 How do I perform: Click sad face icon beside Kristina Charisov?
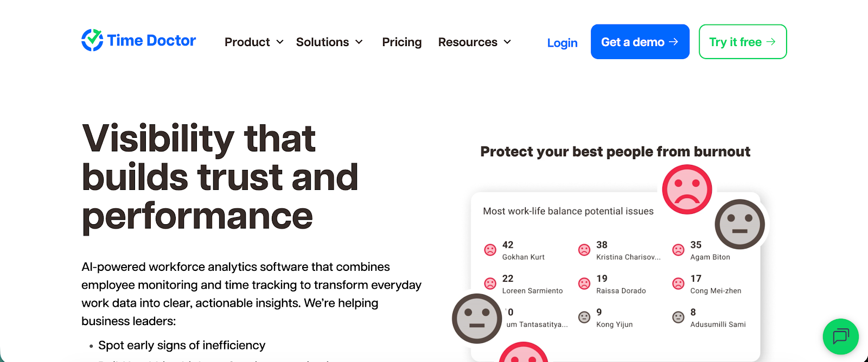(584, 250)
